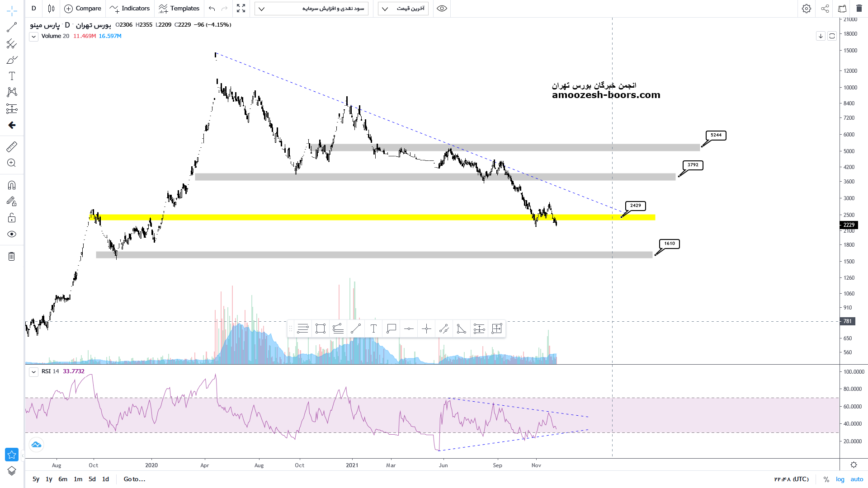This screenshot has width=868, height=488.
Task: Click the Go to... button
Action: coord(134,479)
